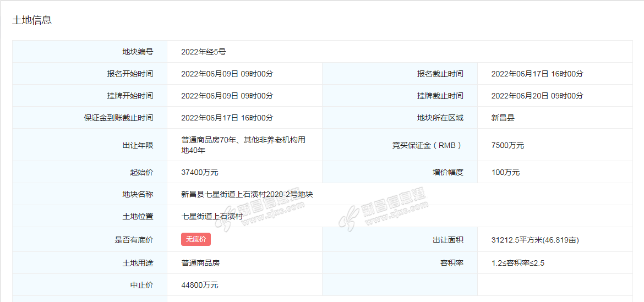Click the 出让年限 description text
The height and width of the screenshot is (302, 644).
click(243, 145)
